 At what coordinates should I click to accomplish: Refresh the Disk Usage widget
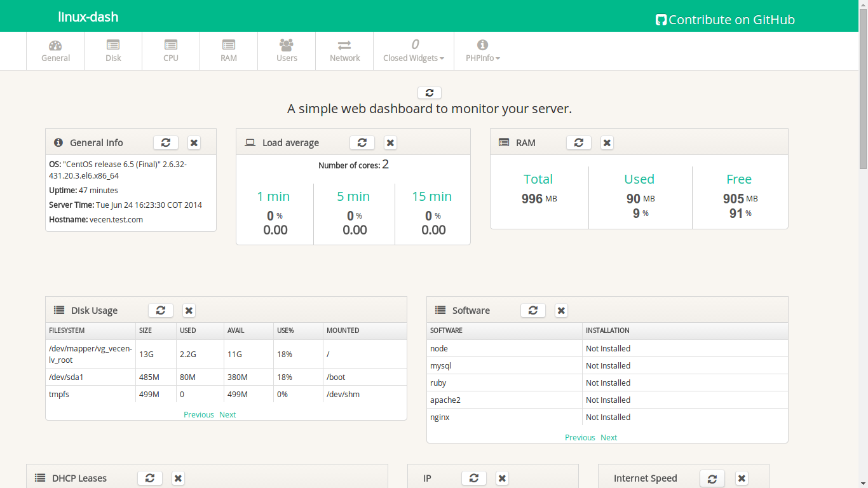click(160, 310)
